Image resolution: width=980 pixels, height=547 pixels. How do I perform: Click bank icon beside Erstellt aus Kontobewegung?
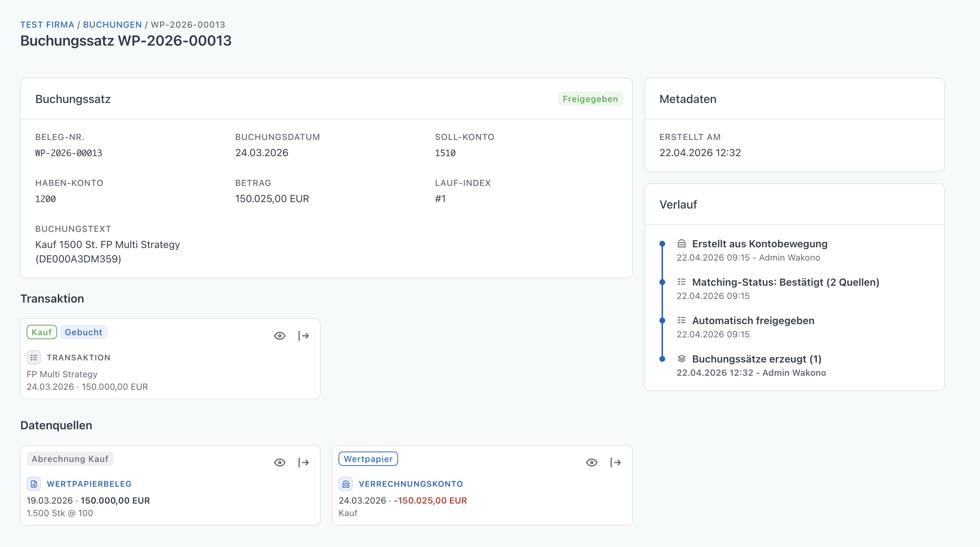click(x=681, y=243)
